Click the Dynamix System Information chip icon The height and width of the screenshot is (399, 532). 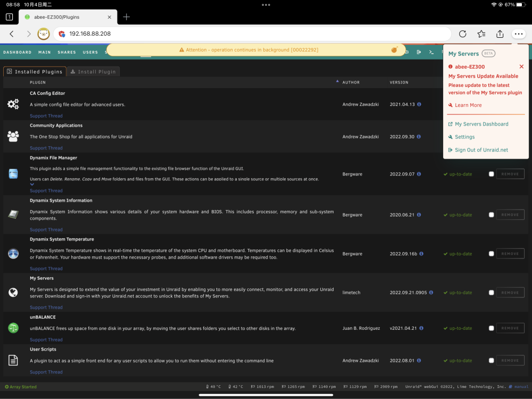pos(13,214)
